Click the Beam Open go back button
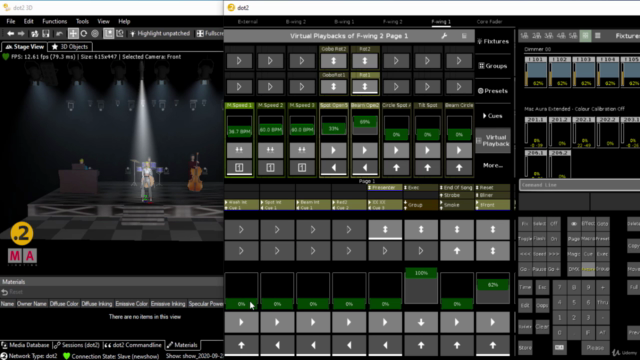The height and width of the screenshot is (360, 640). point(365,167)
